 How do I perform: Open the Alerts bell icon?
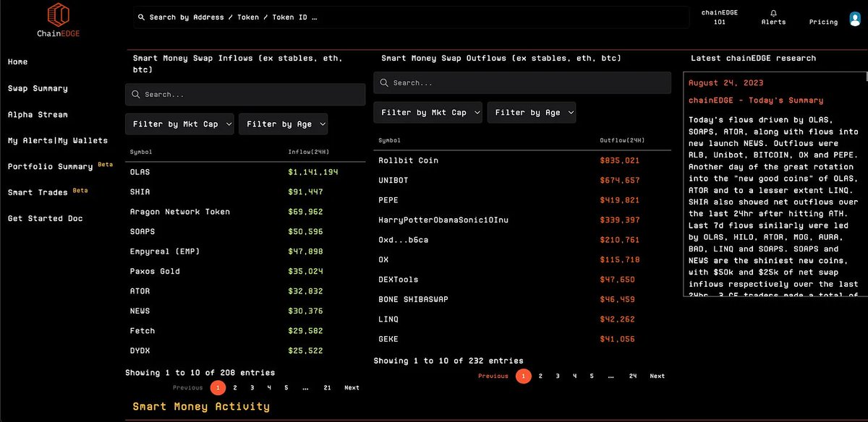click(773, 13)
